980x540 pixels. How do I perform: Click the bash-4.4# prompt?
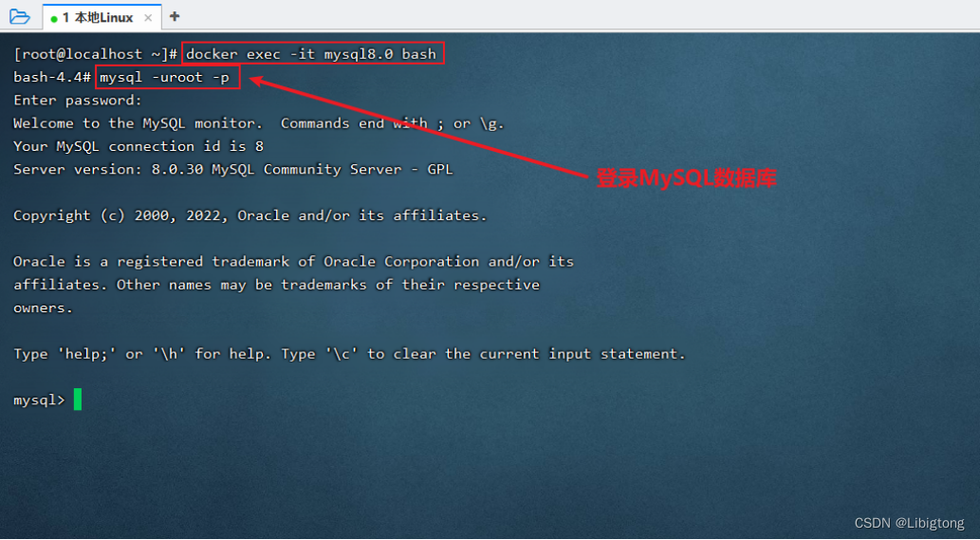pos(52,78)
